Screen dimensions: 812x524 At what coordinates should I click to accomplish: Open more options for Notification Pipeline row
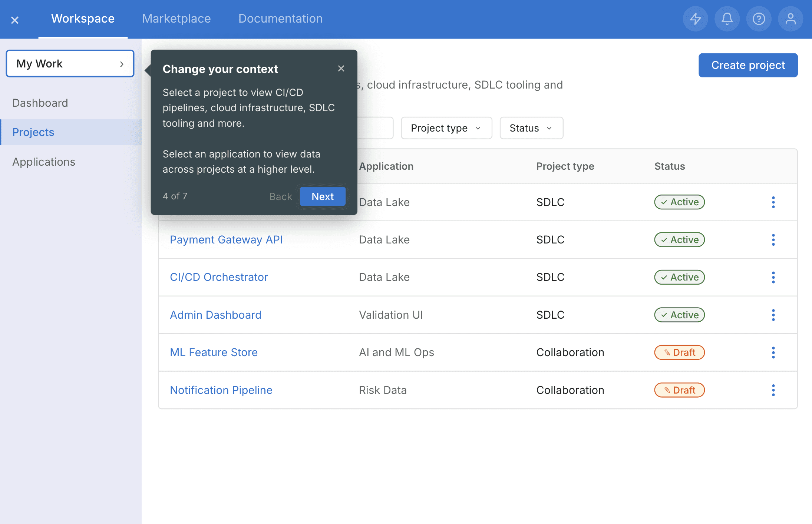point(773,390)
